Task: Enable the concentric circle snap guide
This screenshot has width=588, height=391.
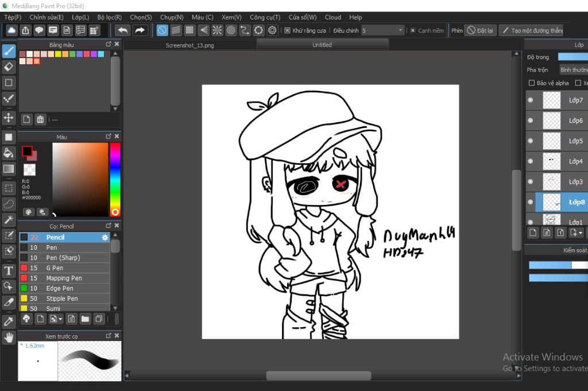Action: pos(231,30)
